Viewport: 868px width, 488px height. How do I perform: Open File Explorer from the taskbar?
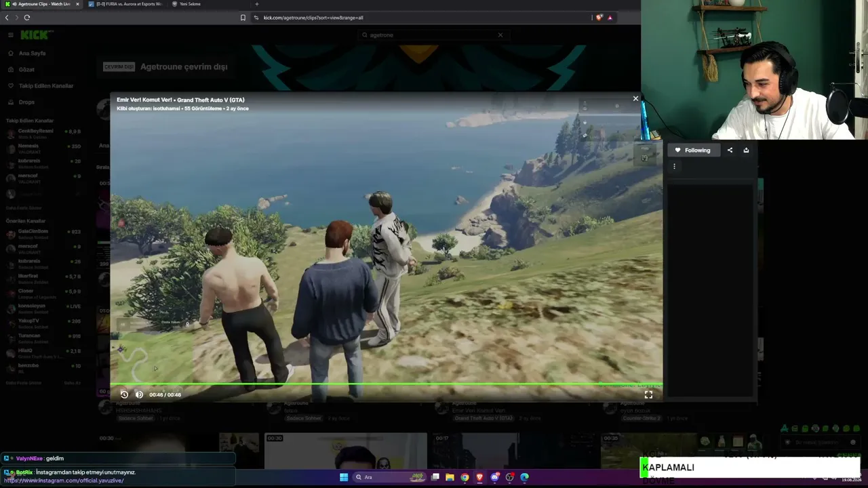[x=450, y=477]
